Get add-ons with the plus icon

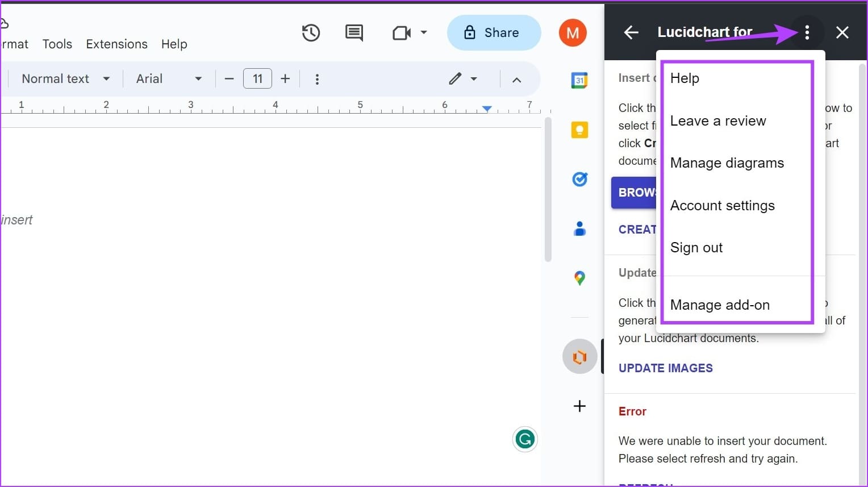(x=579, y=406)
